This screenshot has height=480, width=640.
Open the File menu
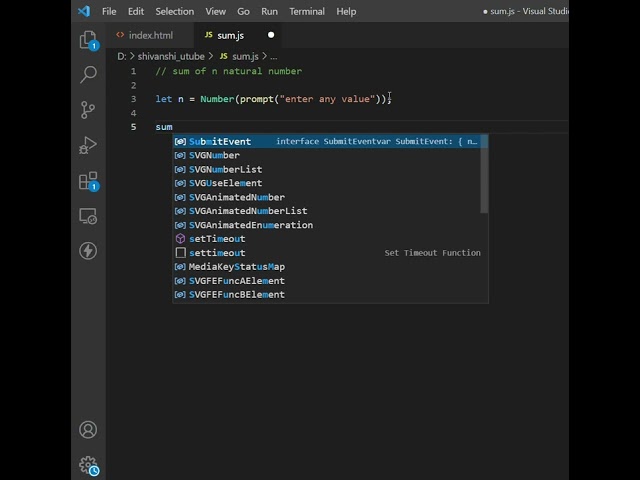[109, 11]
